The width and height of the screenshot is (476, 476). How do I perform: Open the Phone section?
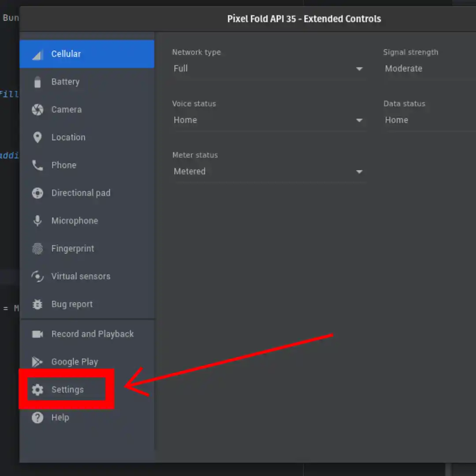coord(87,165)
